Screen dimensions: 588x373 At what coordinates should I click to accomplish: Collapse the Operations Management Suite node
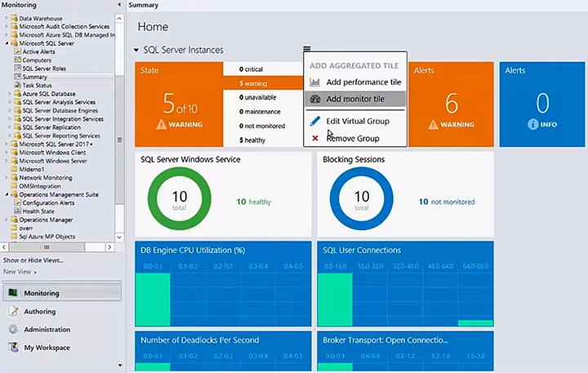[x=7, y=194]
